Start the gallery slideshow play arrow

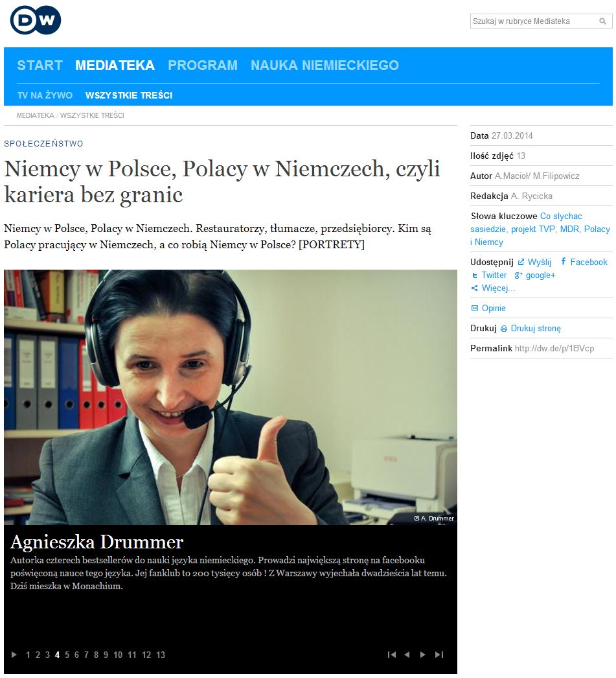coord(14,655)
